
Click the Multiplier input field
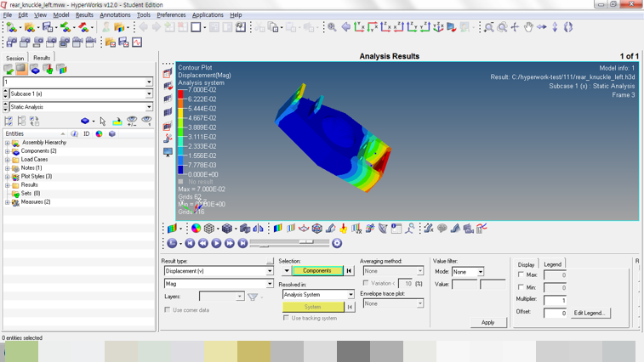pyautogui.click(x=555, y=300)
